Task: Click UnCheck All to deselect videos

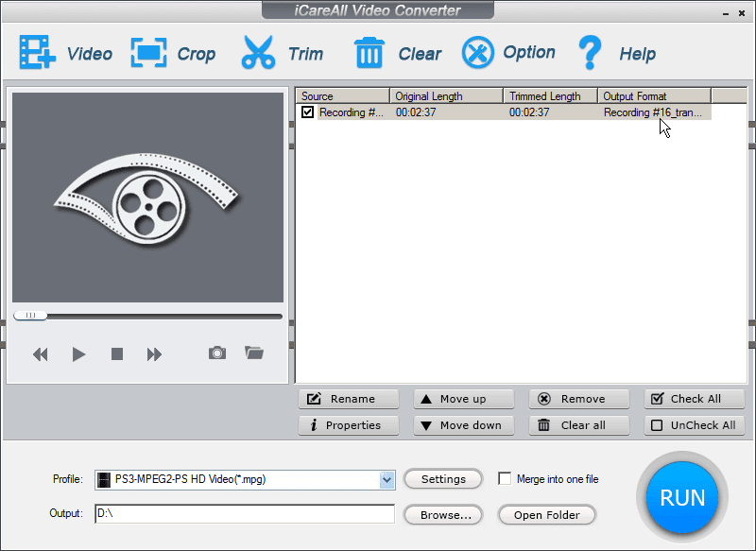Action: click(x=695, y=425)
